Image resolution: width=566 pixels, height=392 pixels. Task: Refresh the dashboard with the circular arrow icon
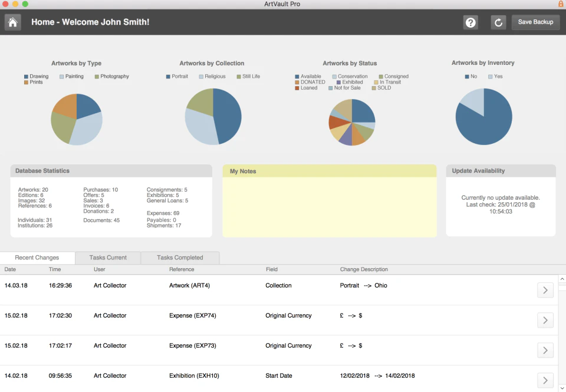498,22
